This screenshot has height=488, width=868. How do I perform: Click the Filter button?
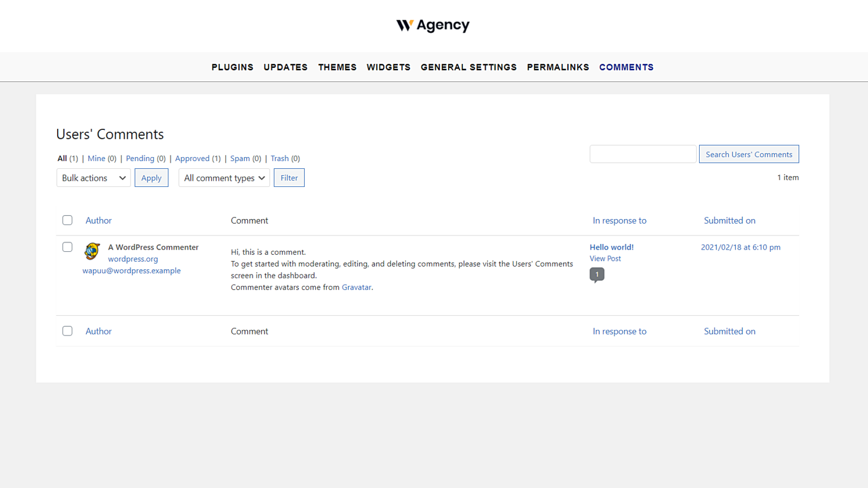(x=289, y=178)
